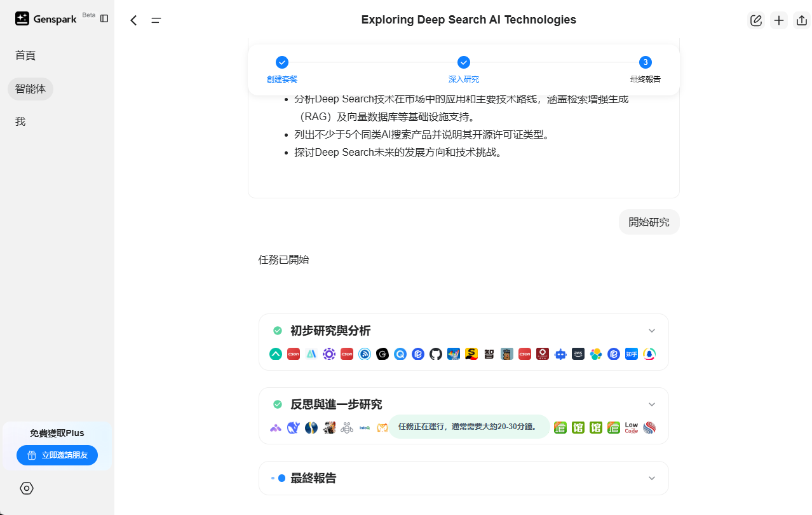Jump to step 3 最終報告

[x=646, y=70]
